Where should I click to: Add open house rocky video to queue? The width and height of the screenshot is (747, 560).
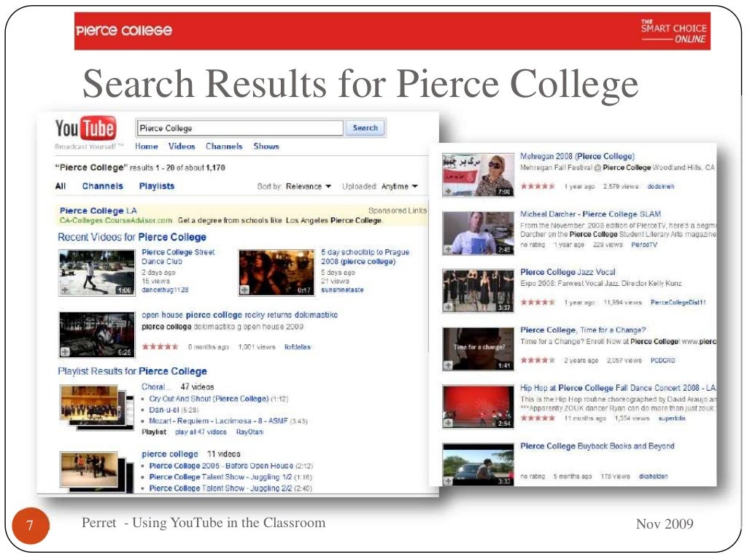point(65,352)
